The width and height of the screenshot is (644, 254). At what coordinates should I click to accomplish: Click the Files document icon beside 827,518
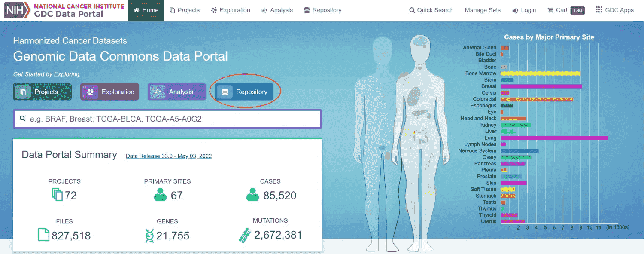click(x=44, y=235)
